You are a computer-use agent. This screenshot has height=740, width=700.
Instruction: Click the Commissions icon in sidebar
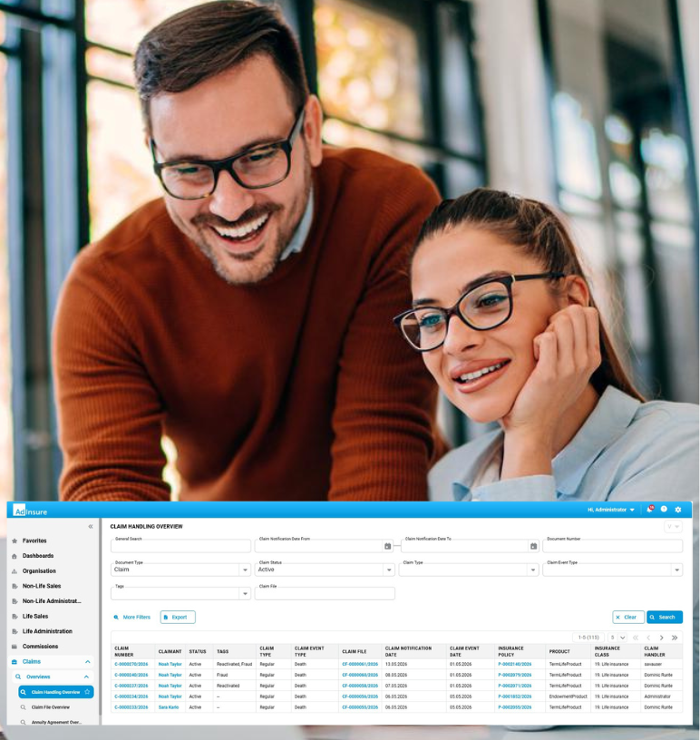15,647
